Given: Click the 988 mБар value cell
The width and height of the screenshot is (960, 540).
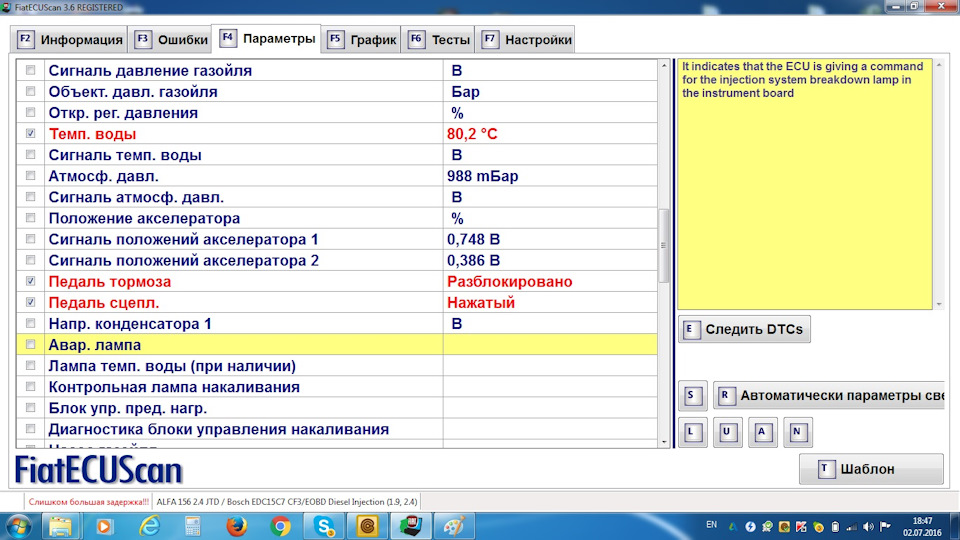Looking at the screenshot, I should tap(550, 176).
